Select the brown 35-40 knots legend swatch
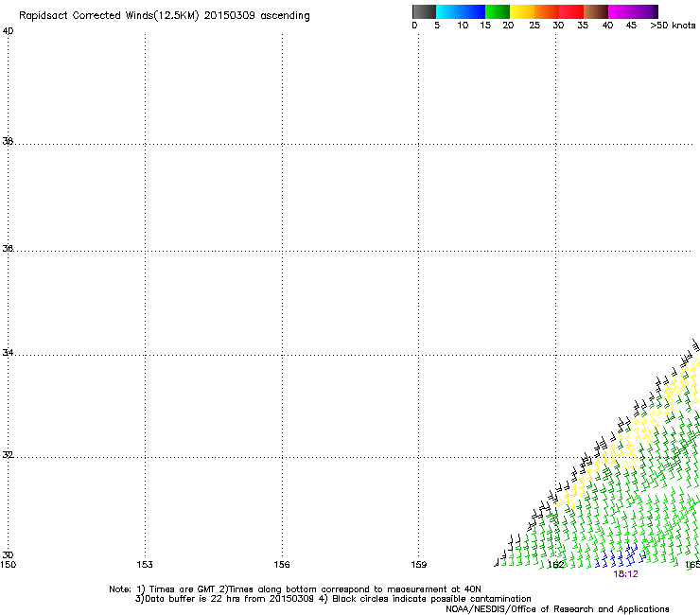The image size is (700, 615). click(596, 11)
